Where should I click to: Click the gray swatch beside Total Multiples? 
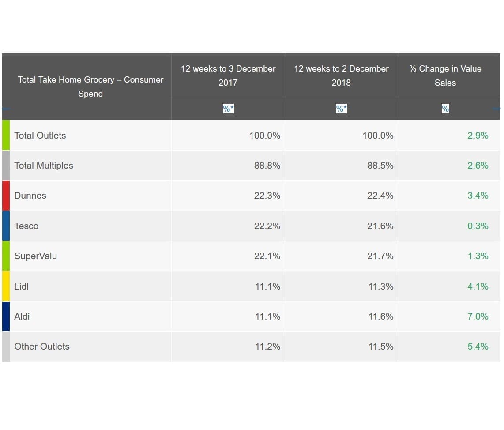(x=6, y=166)
